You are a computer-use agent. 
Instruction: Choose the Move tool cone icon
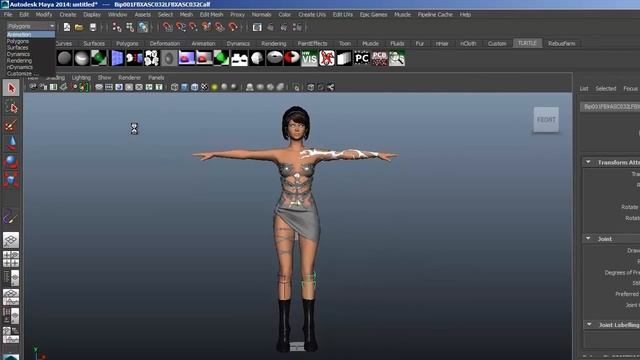11,144
